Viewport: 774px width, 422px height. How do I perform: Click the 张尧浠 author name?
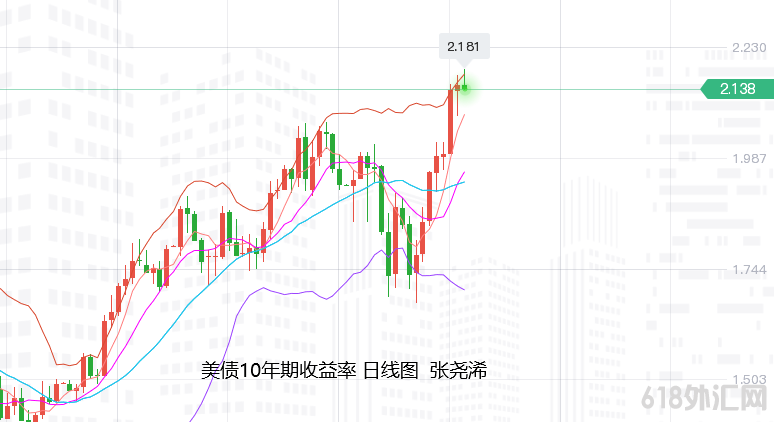(x=458, y=371)
